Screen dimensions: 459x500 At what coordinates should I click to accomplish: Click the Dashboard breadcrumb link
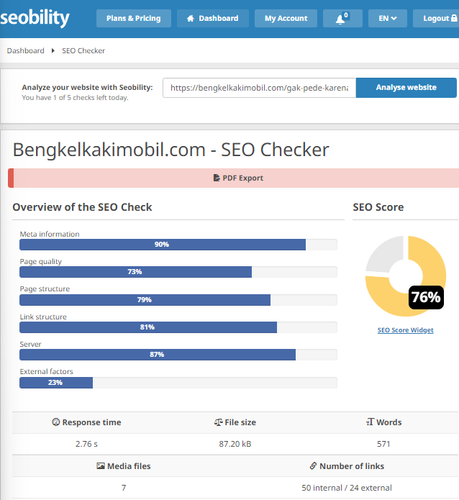click(26, 51)
